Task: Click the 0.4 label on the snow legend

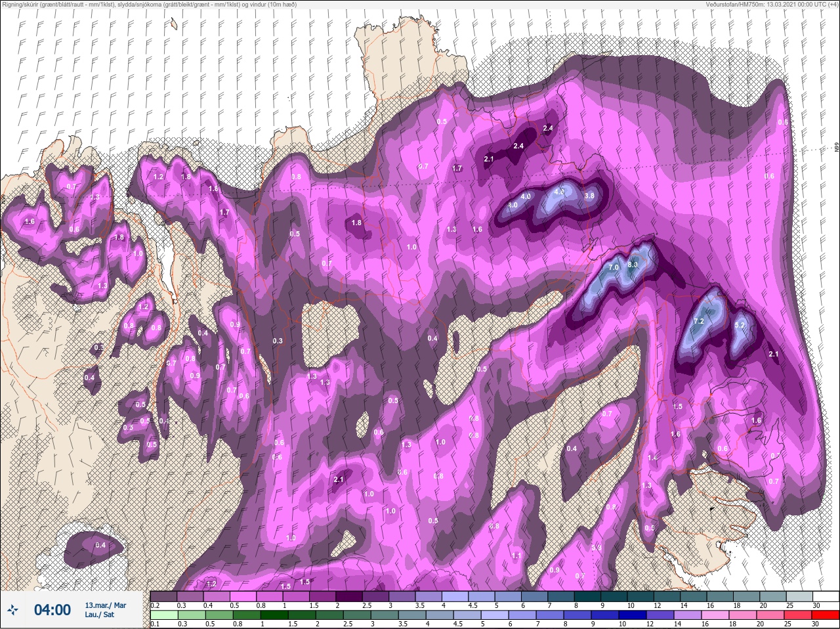Action: click(x=207, y=605)
